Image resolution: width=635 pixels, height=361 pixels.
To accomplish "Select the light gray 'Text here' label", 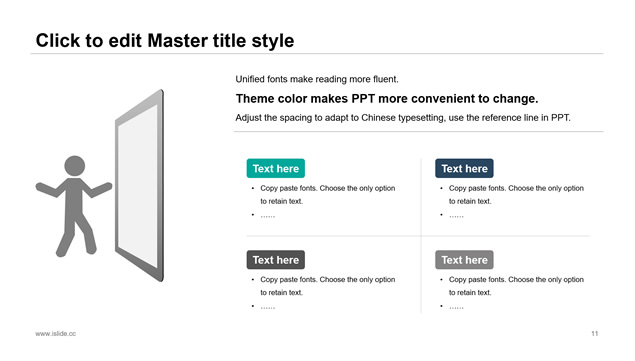I will tap(465, 260).
